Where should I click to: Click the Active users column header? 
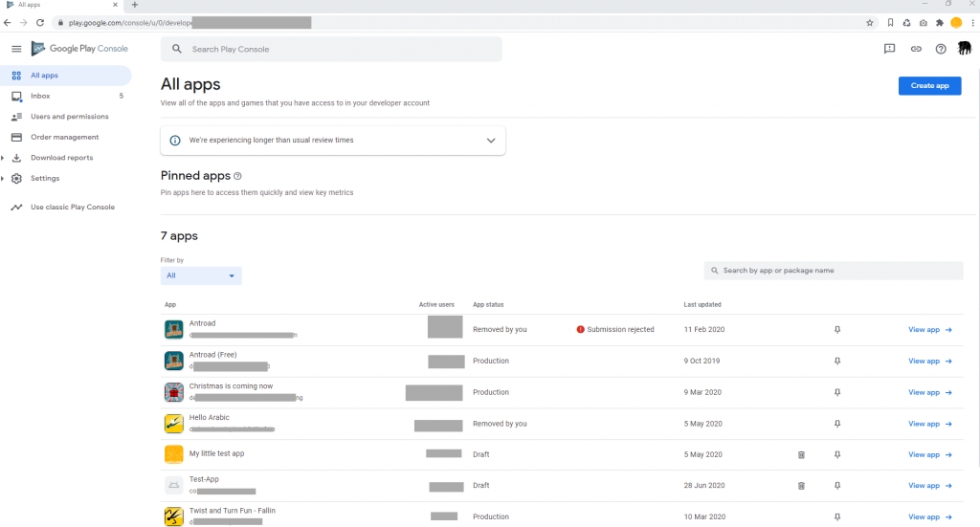click(x=436, y=305)
